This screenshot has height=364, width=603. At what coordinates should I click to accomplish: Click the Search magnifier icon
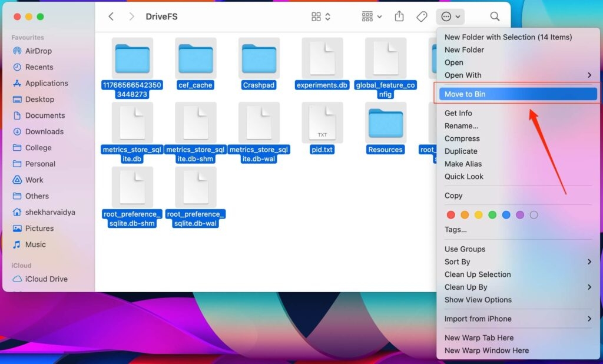[495, 16]
